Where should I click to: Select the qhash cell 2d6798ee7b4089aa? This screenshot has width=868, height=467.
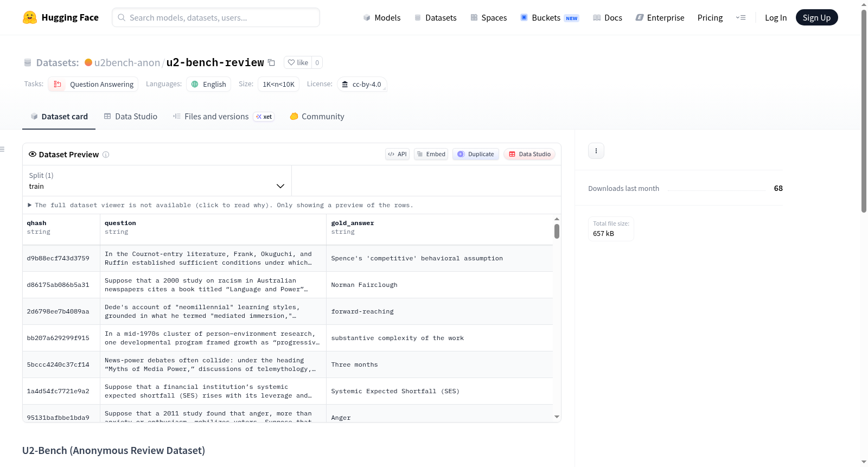61,311
